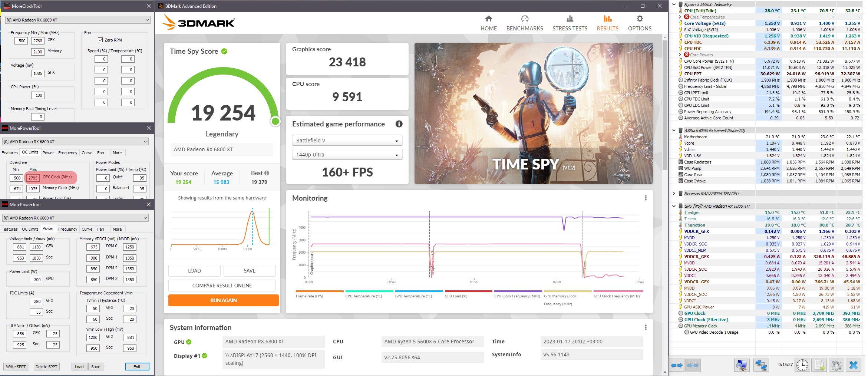Click info icon beside Estimated game performance
Screen dimensions: 868x376
coord(399,124)
